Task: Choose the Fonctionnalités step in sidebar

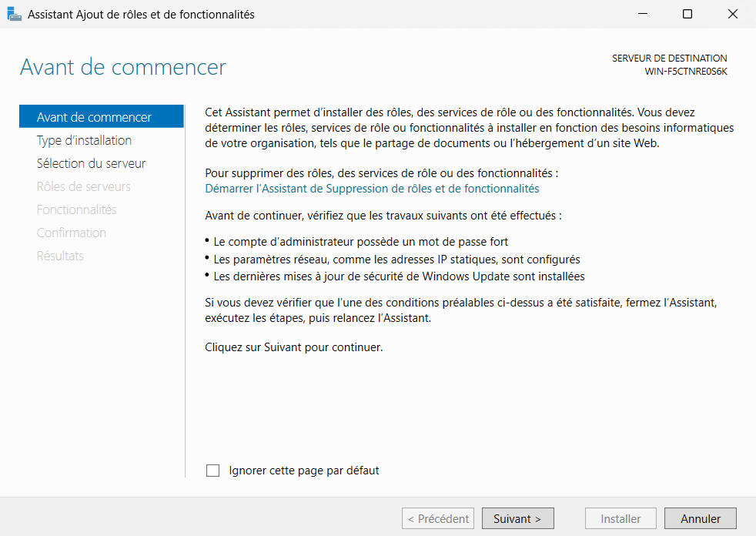Action: click(x=76, y=209)
